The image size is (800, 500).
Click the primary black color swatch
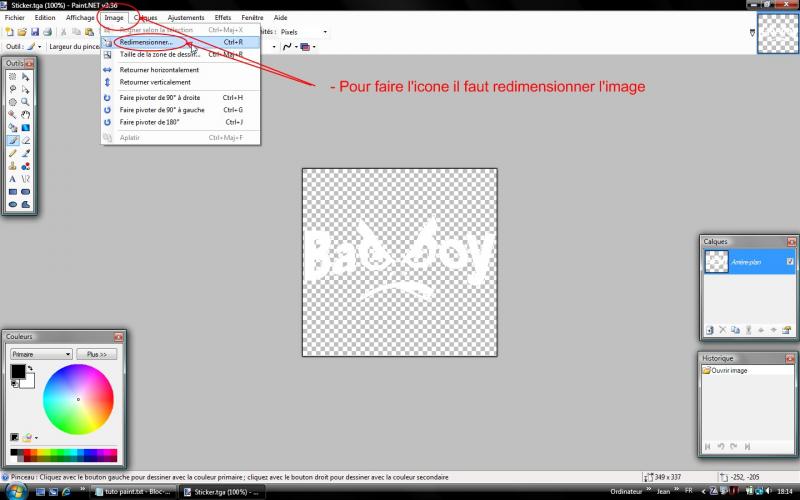tap(18, 371)
